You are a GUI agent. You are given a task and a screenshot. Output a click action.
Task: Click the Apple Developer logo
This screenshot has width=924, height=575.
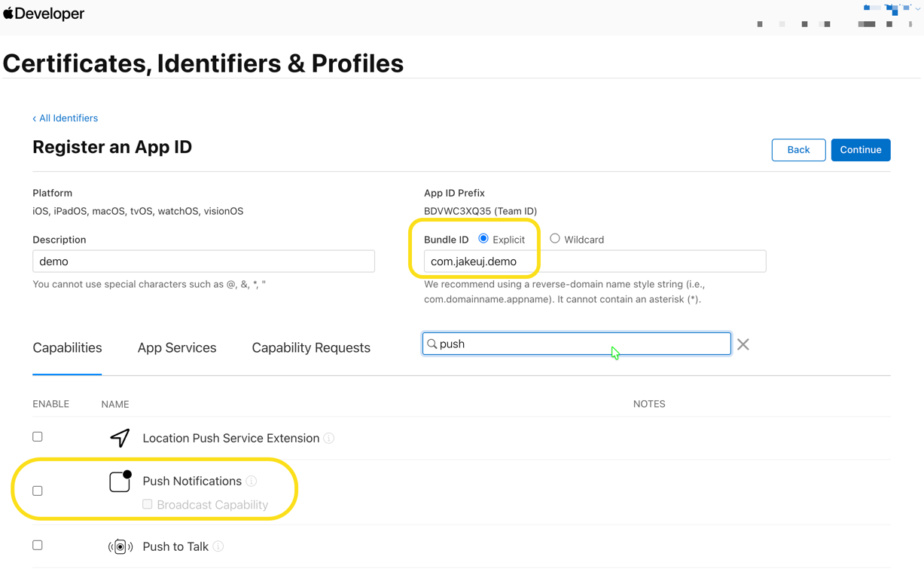[44, 14]
